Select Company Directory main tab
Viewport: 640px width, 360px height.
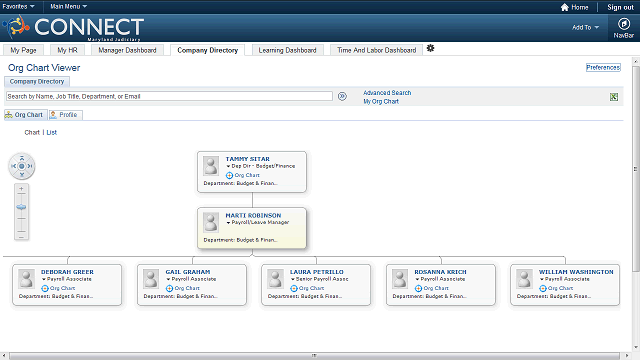point(207,50)
